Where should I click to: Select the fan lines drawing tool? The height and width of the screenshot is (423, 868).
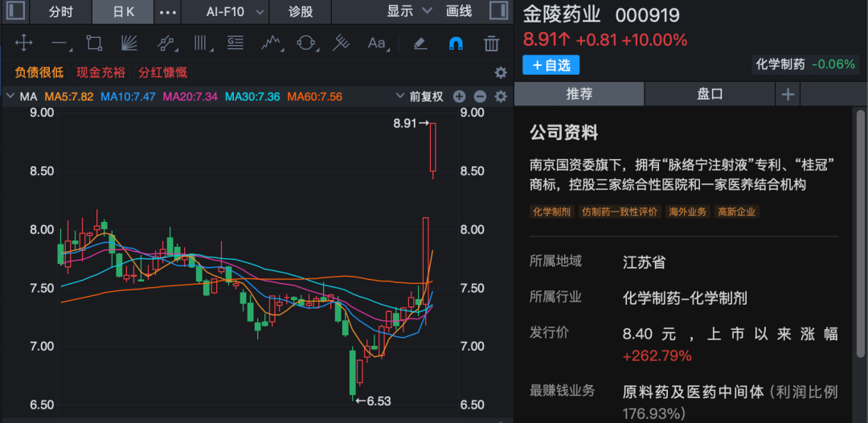click(129, 43)
